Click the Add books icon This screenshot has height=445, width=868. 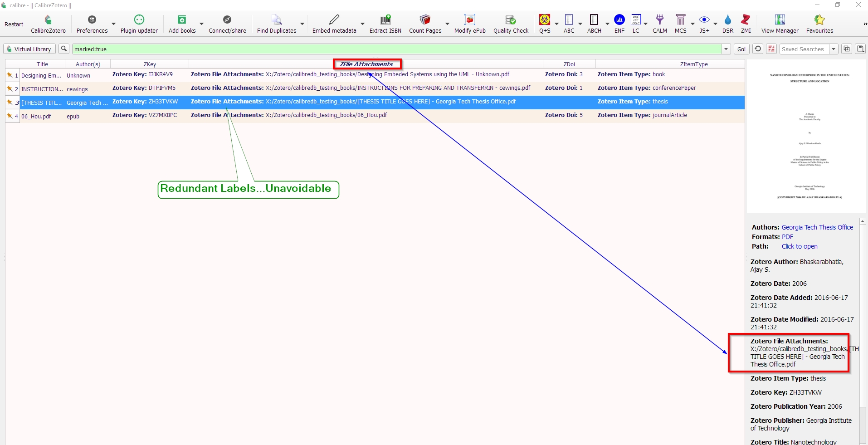[182, 20]
